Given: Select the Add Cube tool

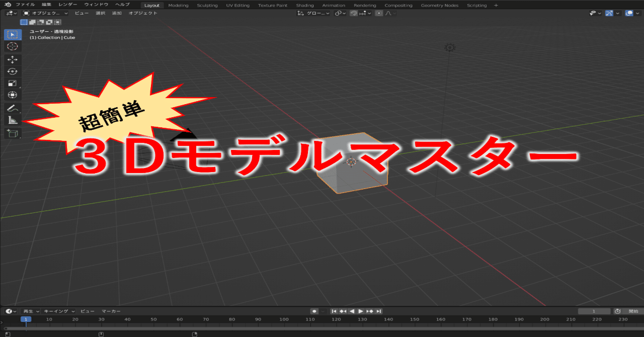Looking at the screenshot, I should click(x=12, y=133).
